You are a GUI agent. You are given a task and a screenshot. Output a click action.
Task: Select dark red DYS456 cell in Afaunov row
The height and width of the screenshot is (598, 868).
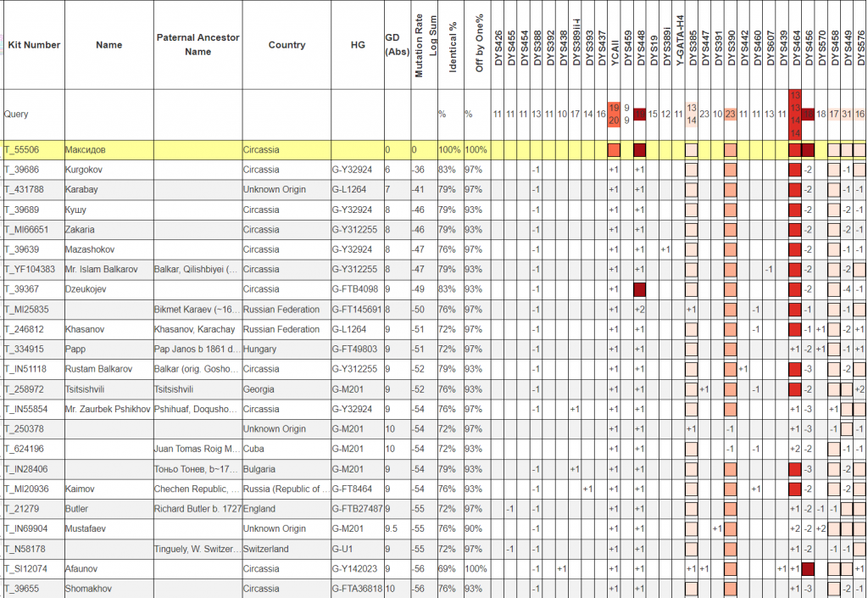[x=808, y=568]
